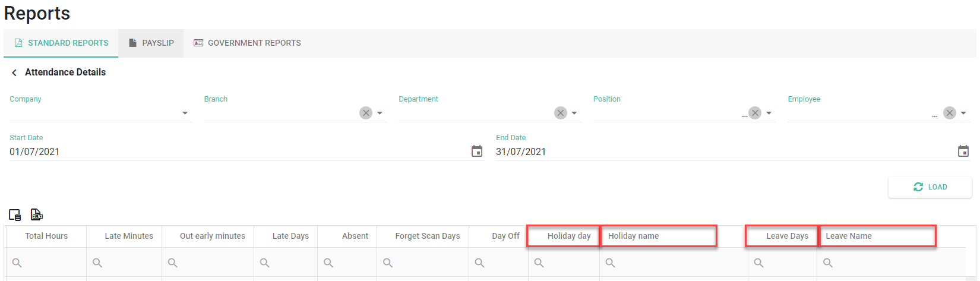Go back using the Attendance Details arrow
Image resolution: width=980 pixels, height=281 pixels.
tap(14, 72)
